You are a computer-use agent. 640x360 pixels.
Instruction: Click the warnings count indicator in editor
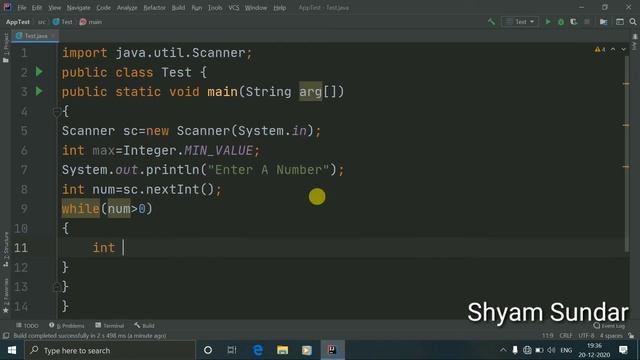tap(600, 49)
